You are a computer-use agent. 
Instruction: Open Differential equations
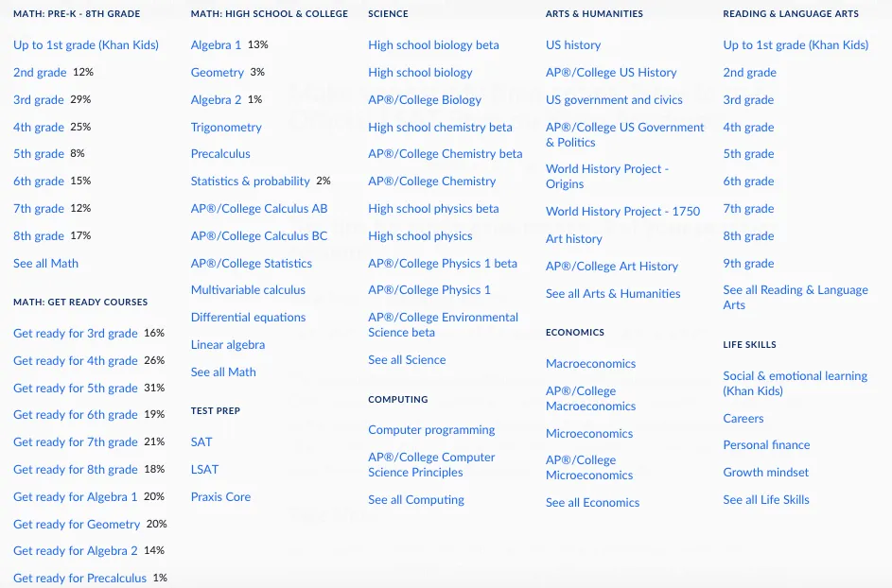(249, 317)
